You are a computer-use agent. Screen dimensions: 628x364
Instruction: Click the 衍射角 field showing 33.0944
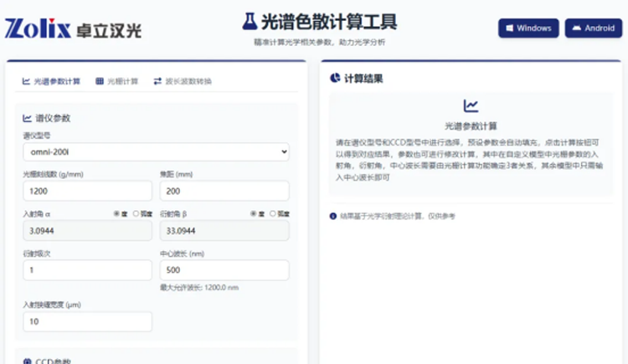point(224,231)
